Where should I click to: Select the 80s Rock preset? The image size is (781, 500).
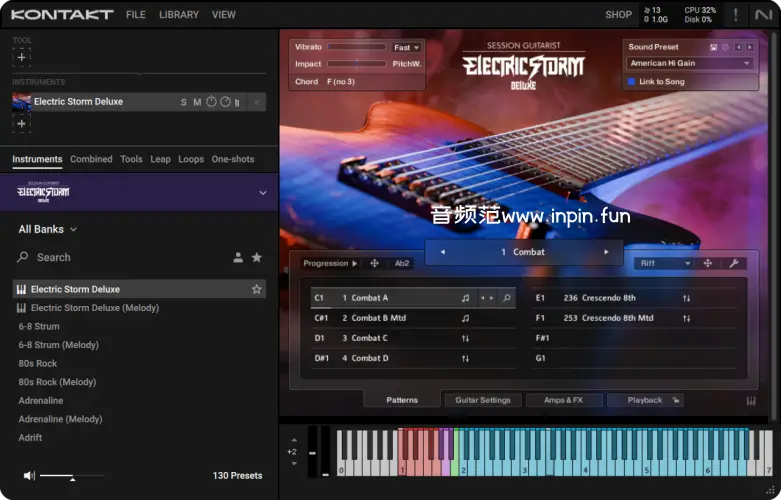click(x=38, y=364)
